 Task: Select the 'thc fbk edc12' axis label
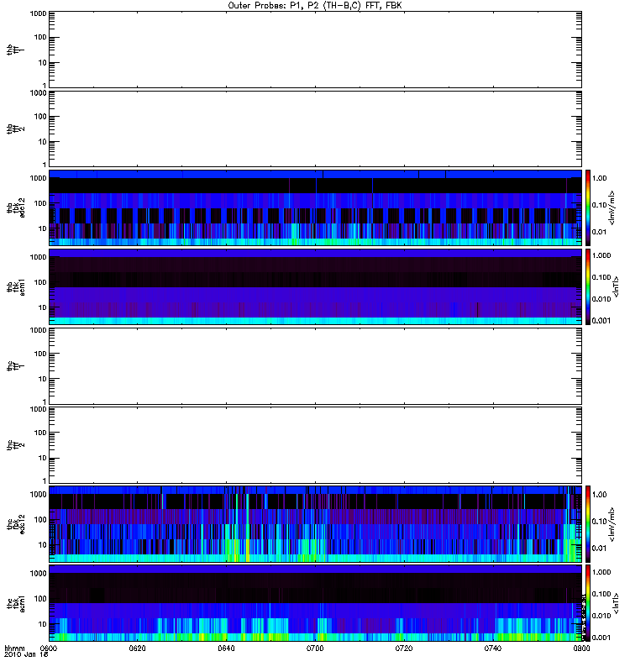(16, 523)
